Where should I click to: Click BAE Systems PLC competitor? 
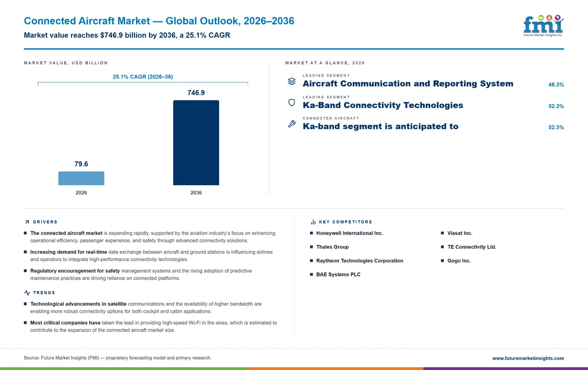[339, 274]
